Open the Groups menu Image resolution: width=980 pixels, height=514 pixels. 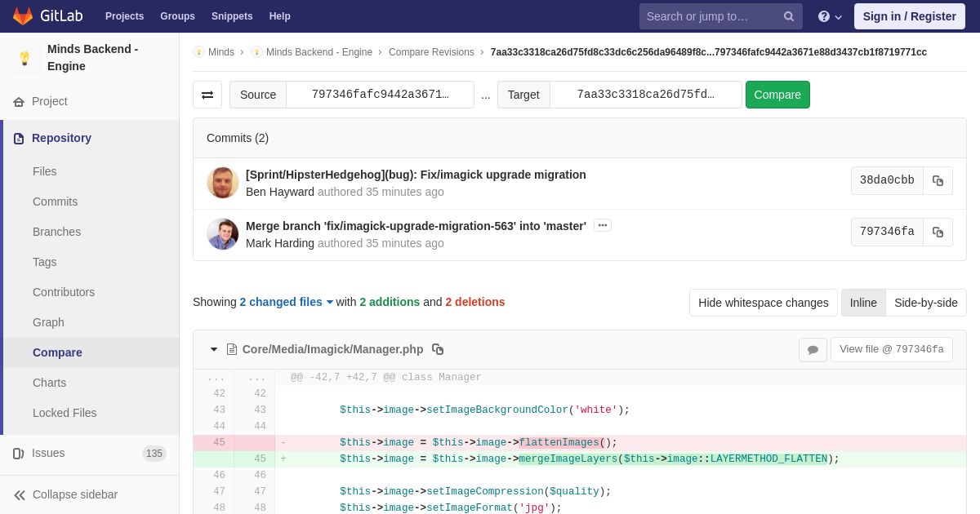pyautogui.click(x=177, y=16)
